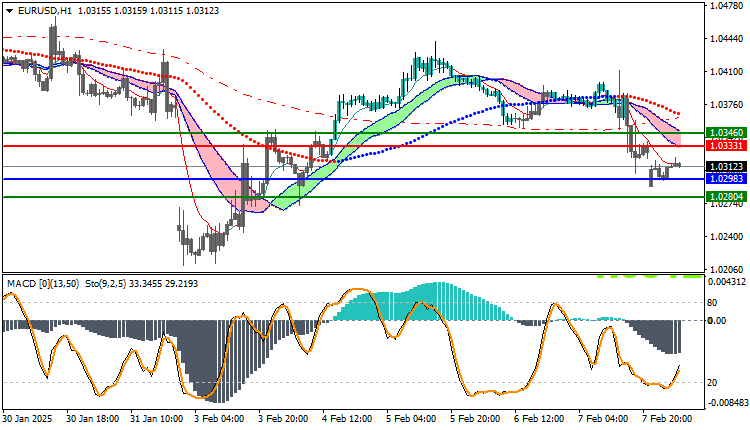This screenshot has height=430, width=750.
Task: Click the 1.03460 green price level label
Action: 726,132
